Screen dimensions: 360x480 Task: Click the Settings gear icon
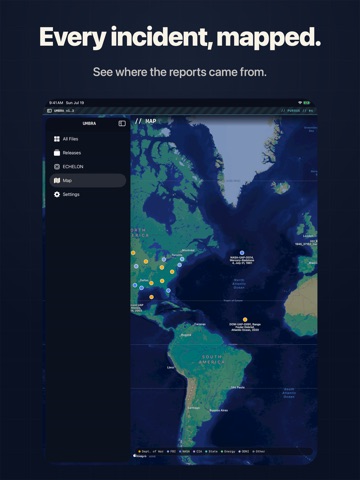[x=57, y=194]
